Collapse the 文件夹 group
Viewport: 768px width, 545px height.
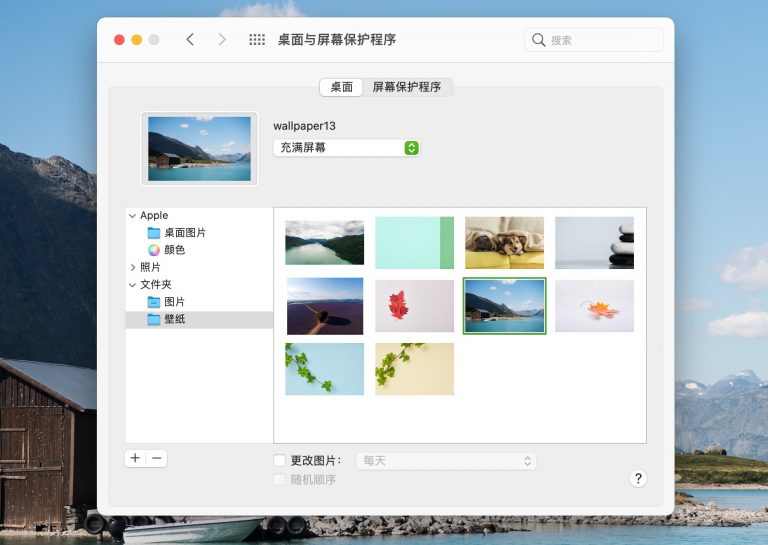pyautogui.click(x=132, y=284)
